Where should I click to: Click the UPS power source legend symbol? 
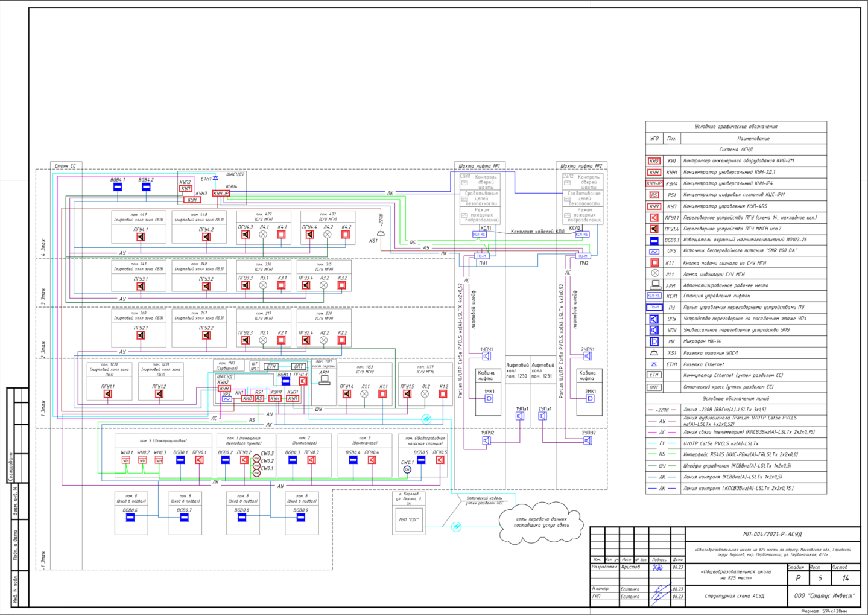point(654,252)
